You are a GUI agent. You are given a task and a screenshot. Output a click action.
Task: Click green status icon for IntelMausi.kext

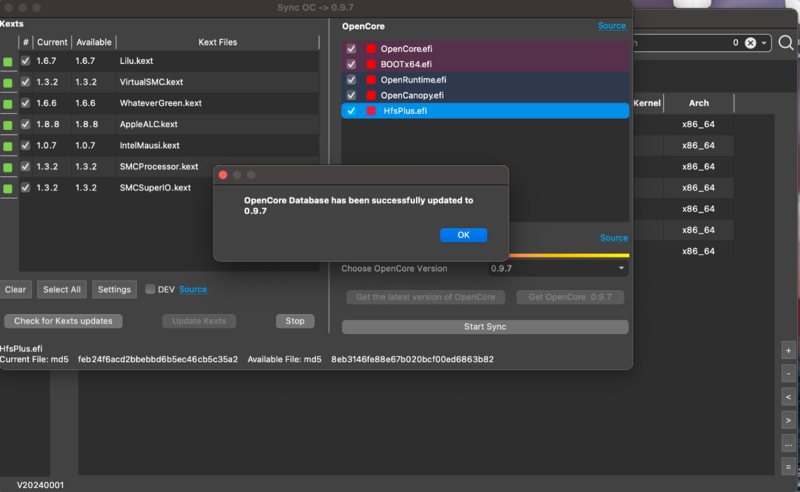(x=8, y=146)
